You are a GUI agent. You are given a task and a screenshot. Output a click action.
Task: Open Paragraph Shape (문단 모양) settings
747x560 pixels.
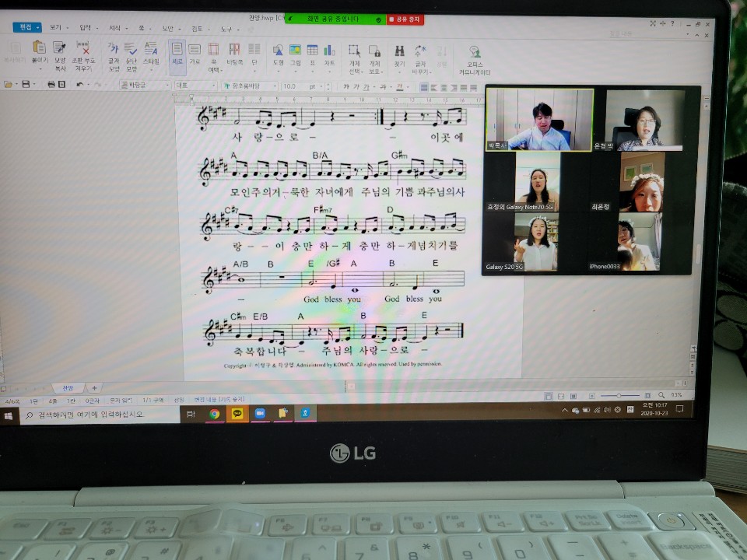(131, 48)
